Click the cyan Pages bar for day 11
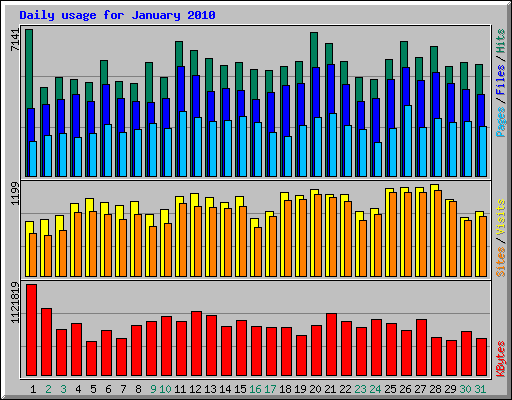This screenshot has height=400, width=512. (x=183, y=144)
